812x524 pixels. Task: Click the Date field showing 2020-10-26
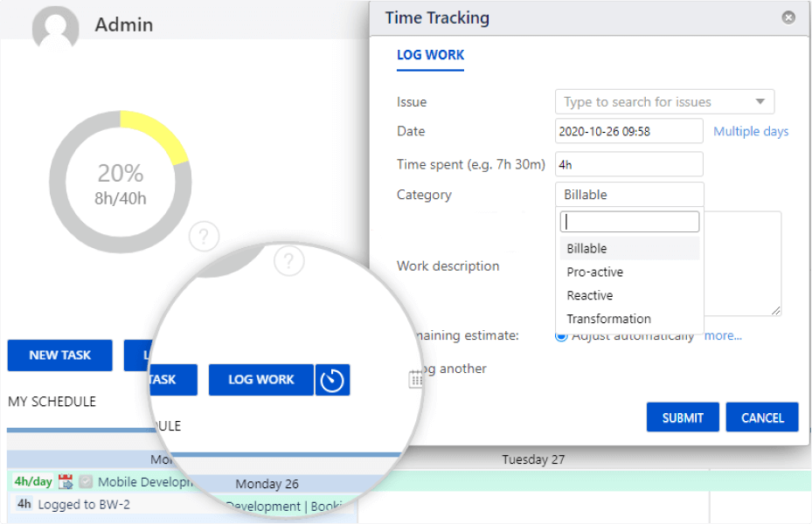point(628,130)
